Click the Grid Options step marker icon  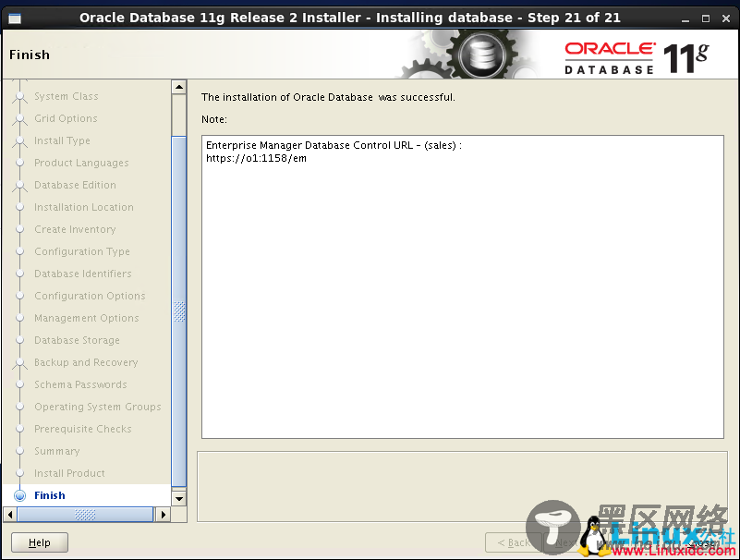pos(19,119)
